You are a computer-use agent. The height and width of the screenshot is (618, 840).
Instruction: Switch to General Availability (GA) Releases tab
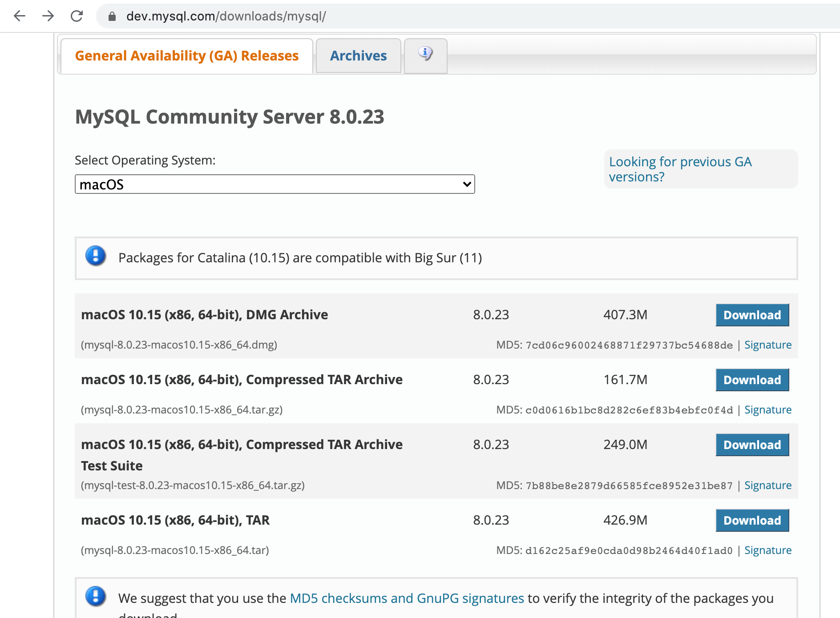(x=187, y=56)
